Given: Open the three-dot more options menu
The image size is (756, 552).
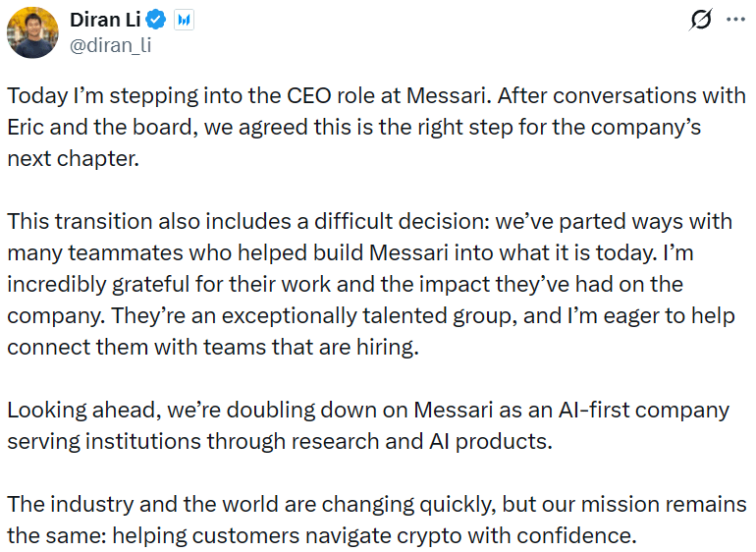Looking at the screenshot, I should tap(734, 20).
